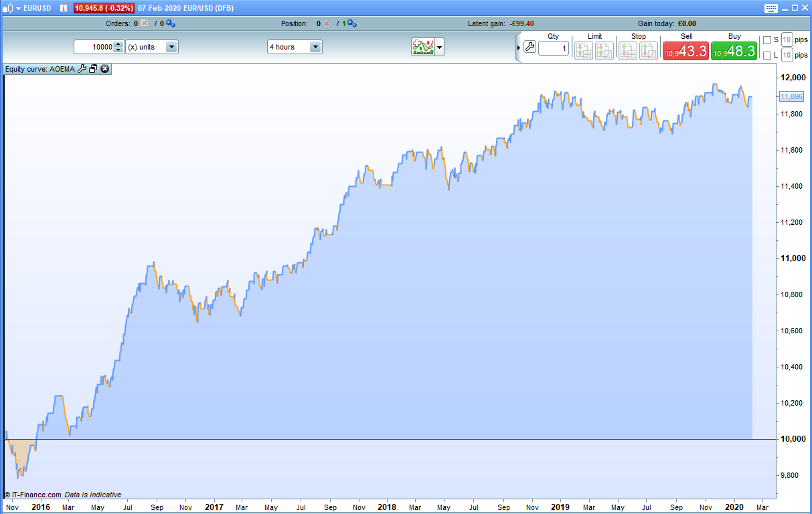
Task: Click the red 10,945.8 price box
Action: (104, 8)
